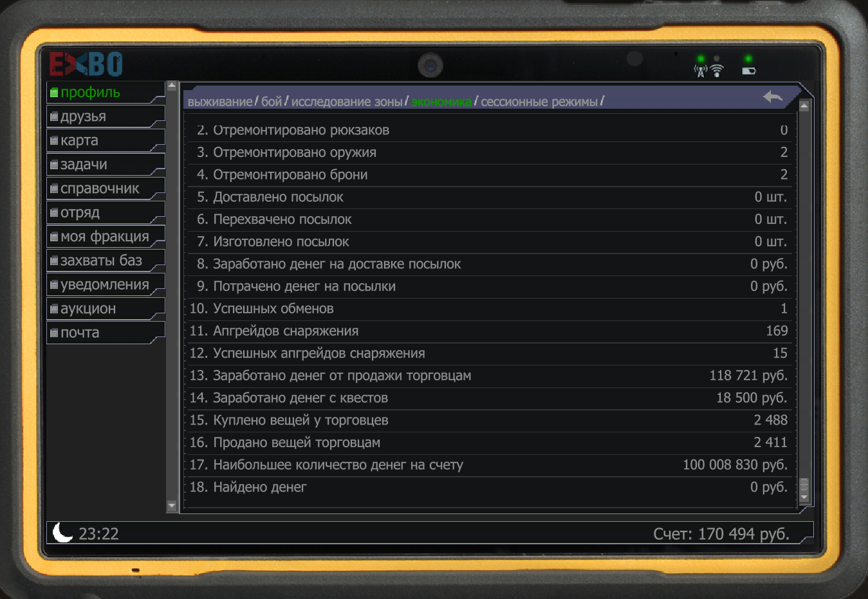Click the value '118 721 руб.'
This screenshot has width=868, height=599.
(x=748, y=376)
